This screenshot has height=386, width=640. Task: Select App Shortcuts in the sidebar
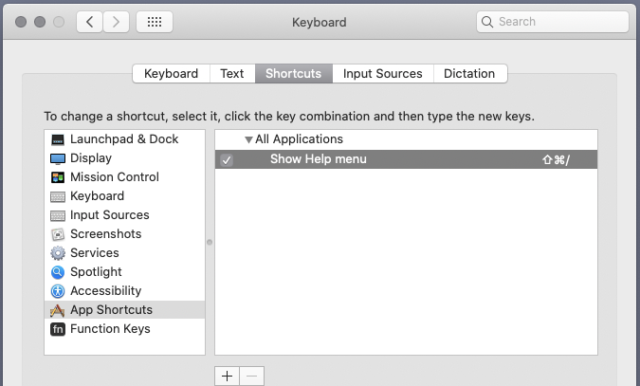click(x=124, y=310)
